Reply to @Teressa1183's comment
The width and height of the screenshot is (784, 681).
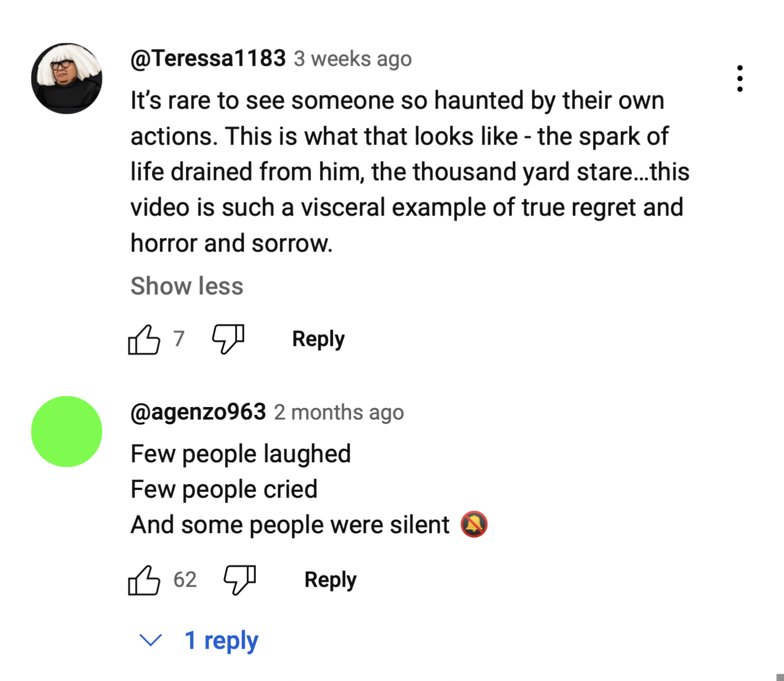[x=318, y=339]
